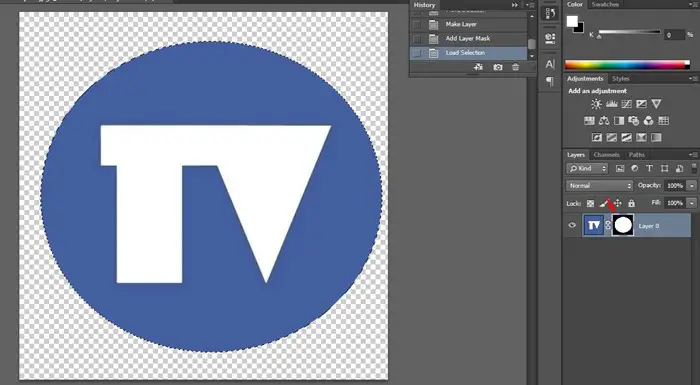This screenshot has width=700, height=385.
Task: Toggle the layer filtering switch
Action: click(x=694, y=168)
